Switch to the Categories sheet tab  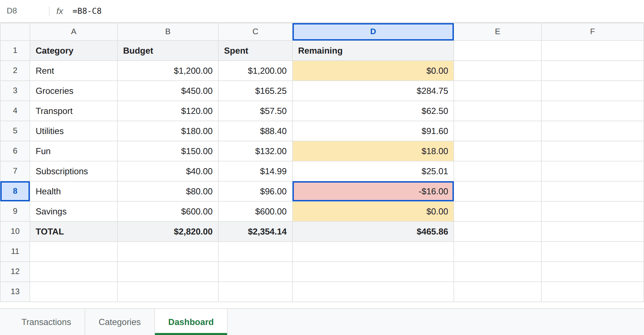point(120,322)
